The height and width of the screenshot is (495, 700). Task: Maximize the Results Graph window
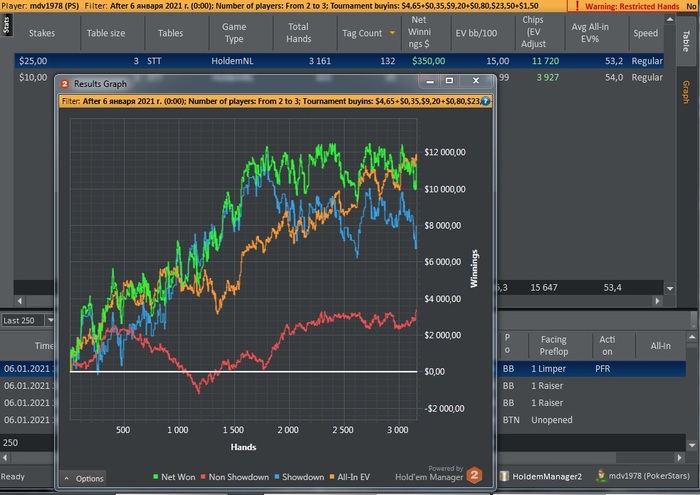[450, 81]
